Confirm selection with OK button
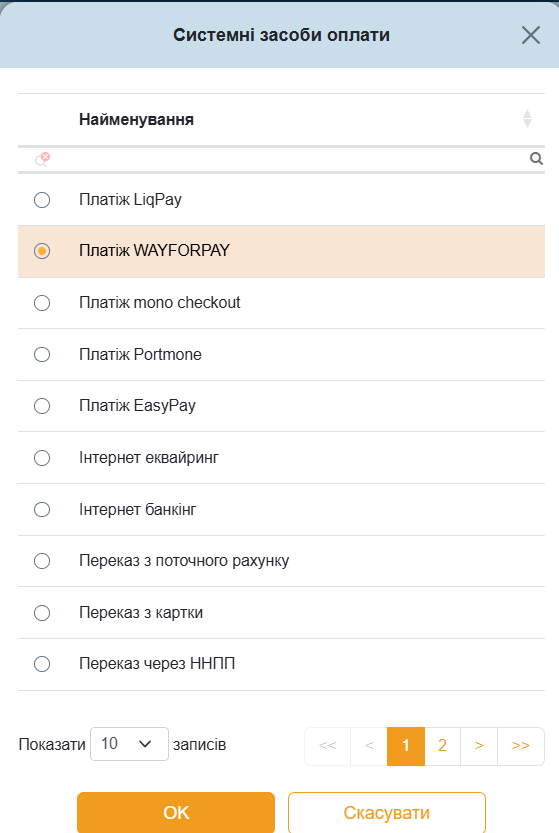 point(176,812)
